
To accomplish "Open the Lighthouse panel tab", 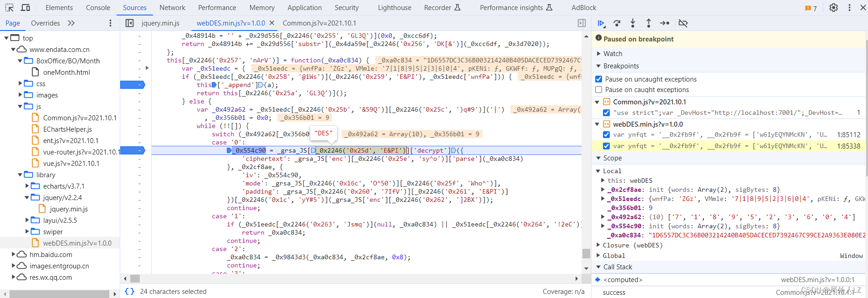I will [x=394, y=8].
